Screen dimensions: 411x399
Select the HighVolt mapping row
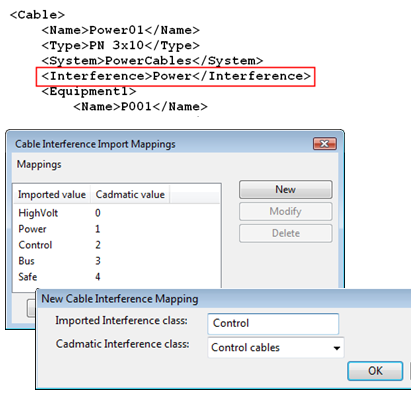[117, 213]
